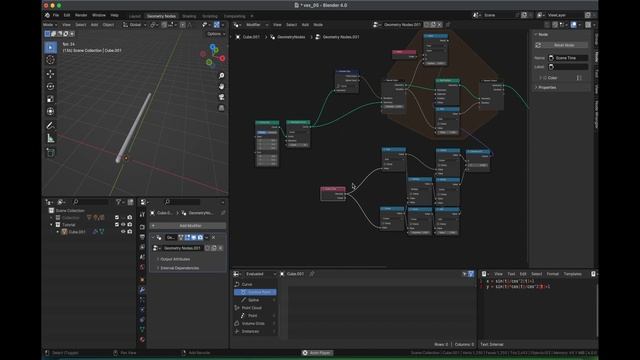
Task: Click the Reset Node refresh icon
Action: tap(538, 45)
